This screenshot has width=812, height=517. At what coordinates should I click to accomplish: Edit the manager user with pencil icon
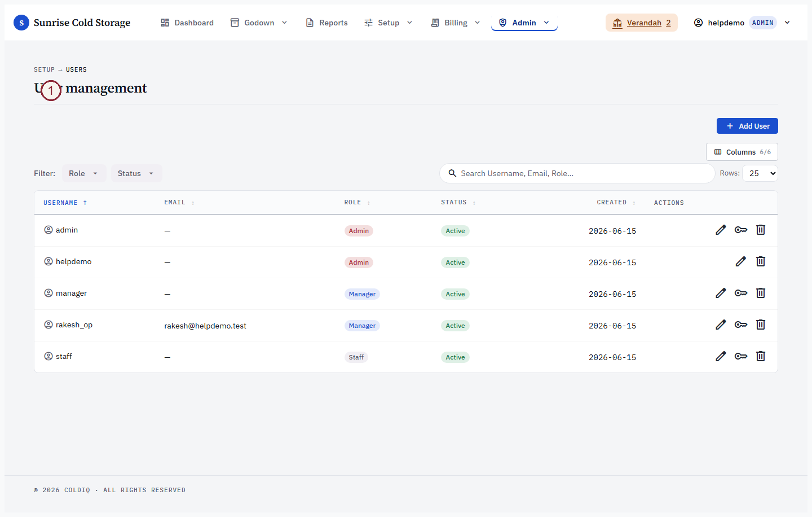(x=721, y=293)
